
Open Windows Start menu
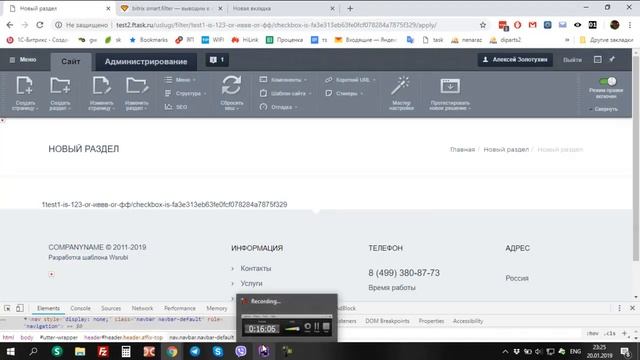(x=10, y=351)
